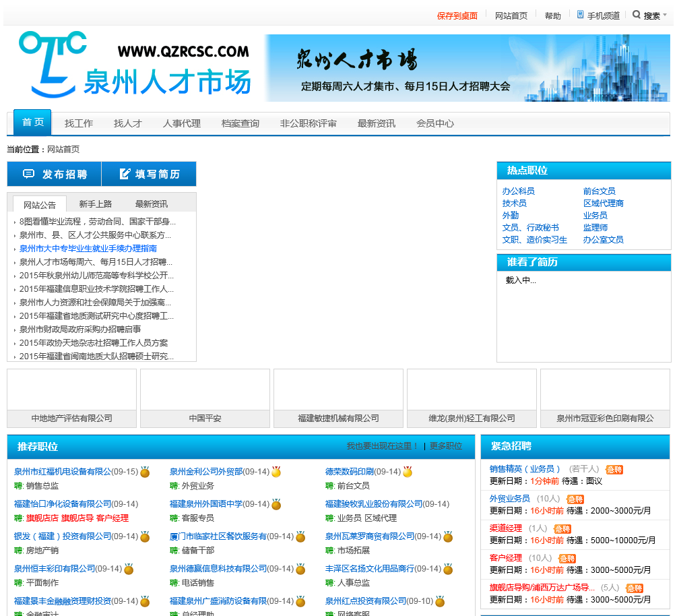Click medal icon next to 福建泉州广盛消防设备
677x616 pixels.
pyautogui.click(x=300, y=601)
